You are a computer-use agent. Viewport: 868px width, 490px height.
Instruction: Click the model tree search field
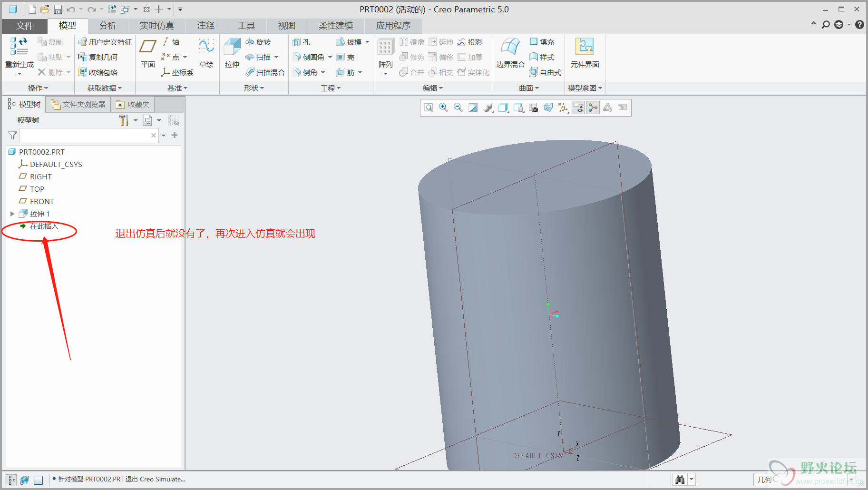(x=85, y=136)
